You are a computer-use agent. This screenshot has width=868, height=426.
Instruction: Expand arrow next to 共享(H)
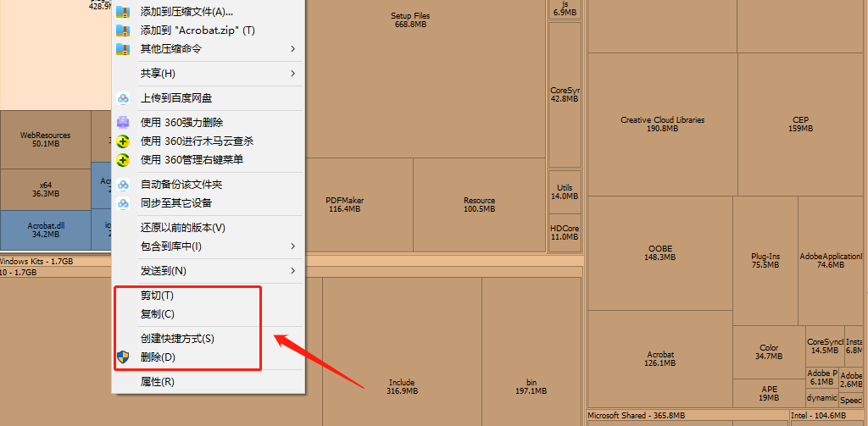[x=293, y=74]
